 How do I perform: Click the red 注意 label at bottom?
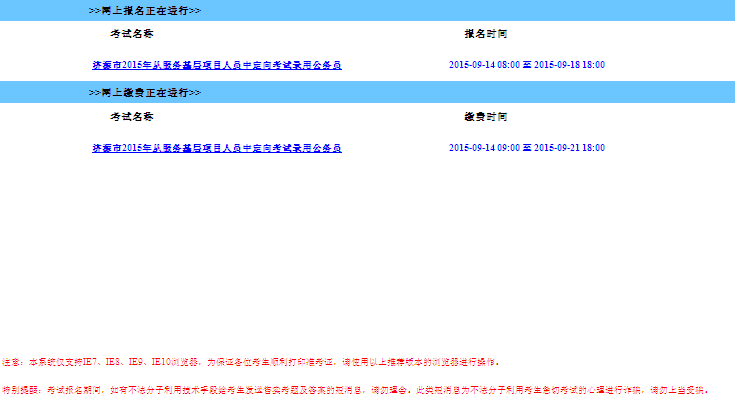click(12, 362)
